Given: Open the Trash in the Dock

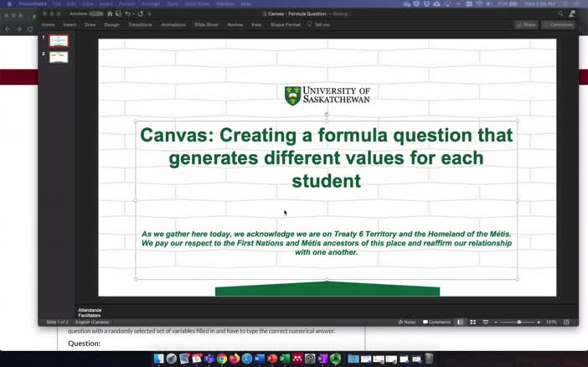Looking at the screenshot, I should tap(429, 359).
